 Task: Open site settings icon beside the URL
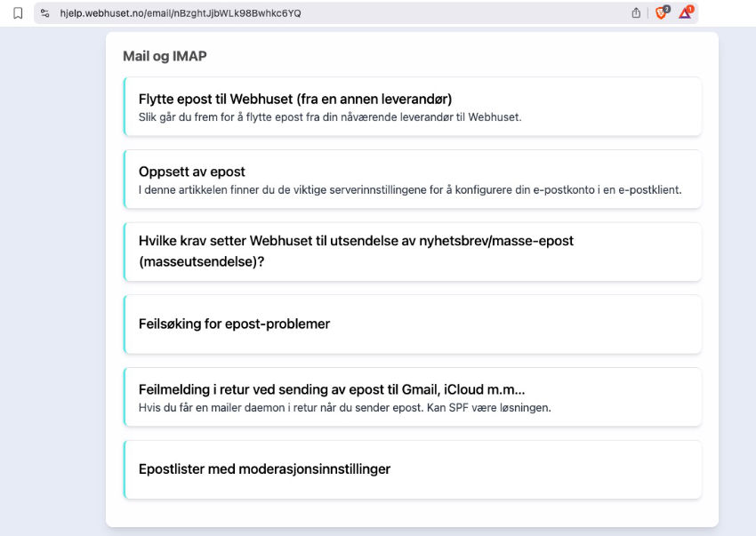click(x=45, y=13)
